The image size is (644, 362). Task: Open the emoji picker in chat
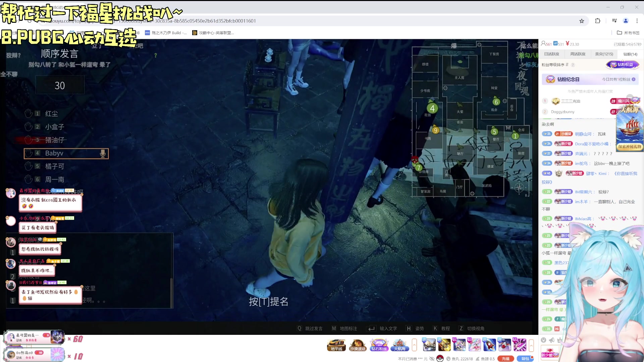click(544, 340)
